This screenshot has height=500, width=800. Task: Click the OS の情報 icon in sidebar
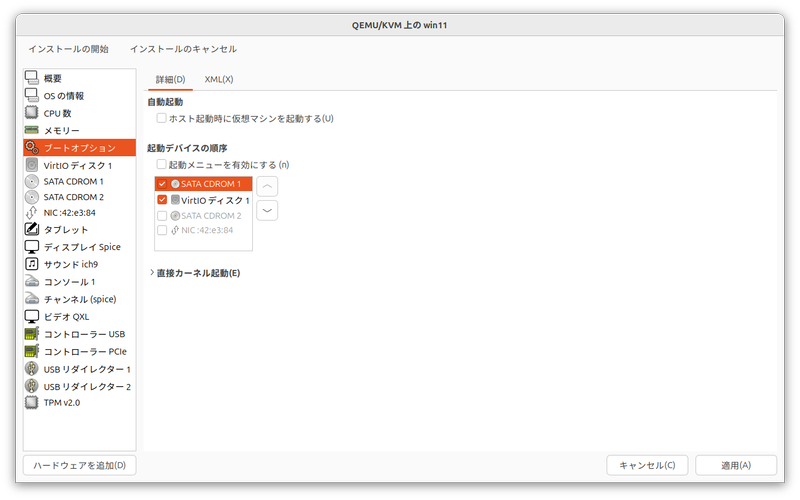(x=32, y=95)
